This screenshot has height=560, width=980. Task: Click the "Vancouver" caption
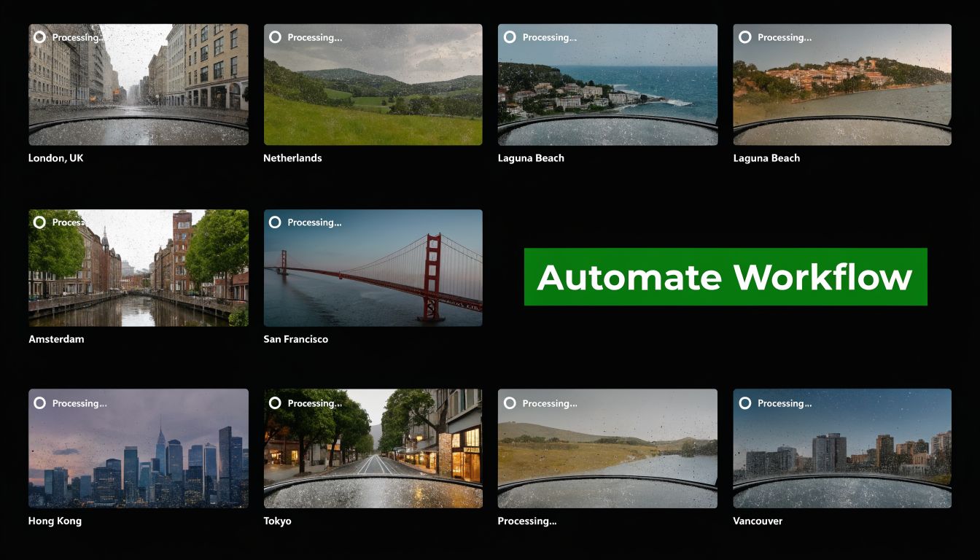758,521
